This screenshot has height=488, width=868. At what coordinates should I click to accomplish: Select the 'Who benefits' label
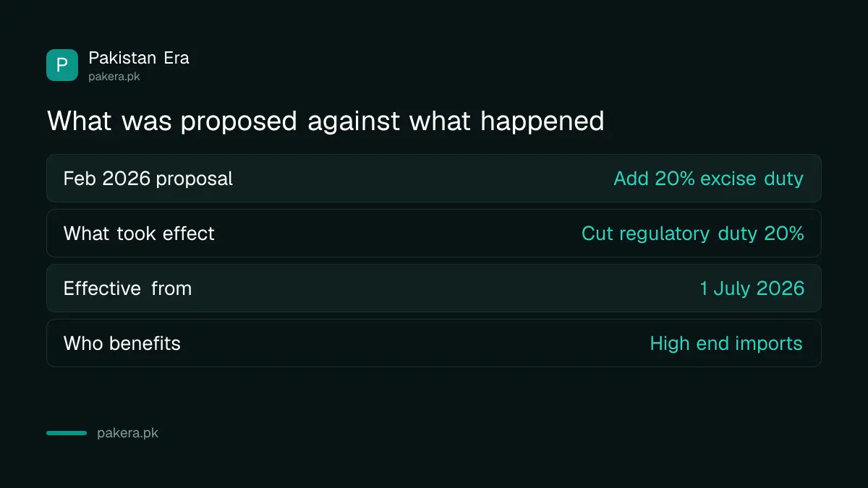[x=122, y=343]
